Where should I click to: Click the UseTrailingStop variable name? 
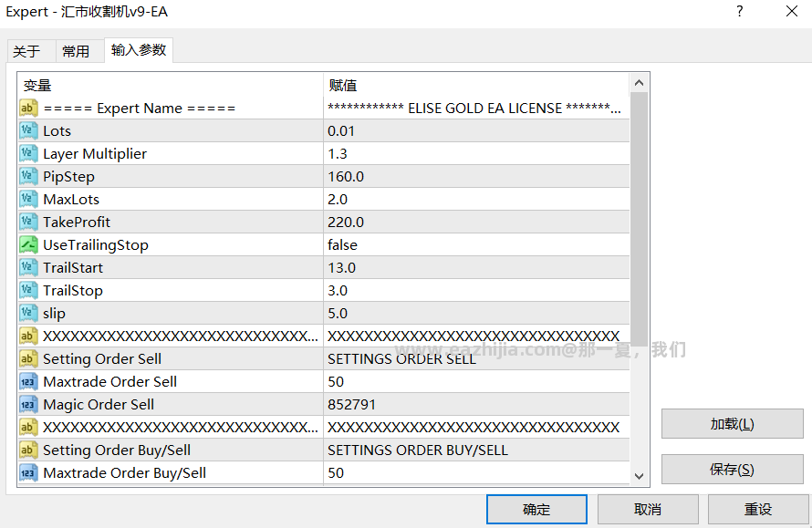pyautogui.click(x=96, y=244)
